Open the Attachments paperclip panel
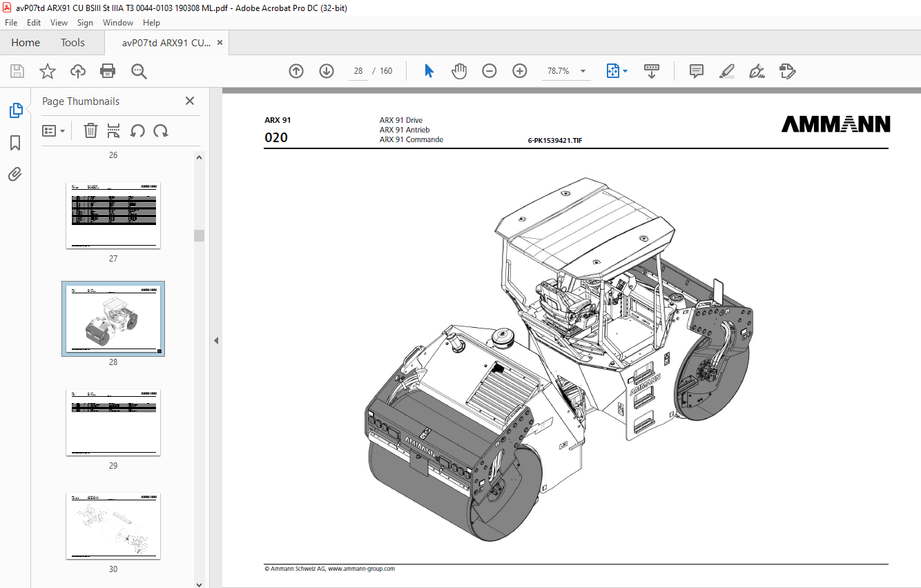Image resolution: width=921 pixels, height=588 pixels. (x=15, y=174)
